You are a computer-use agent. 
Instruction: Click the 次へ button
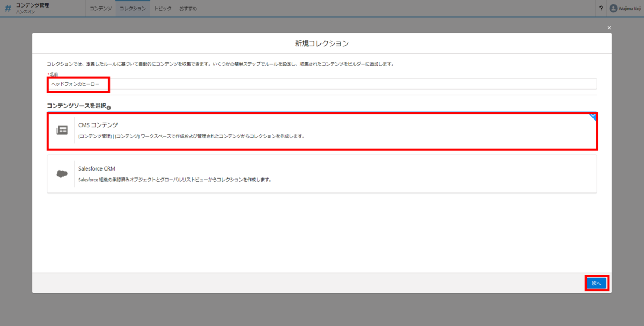(596, 283)
